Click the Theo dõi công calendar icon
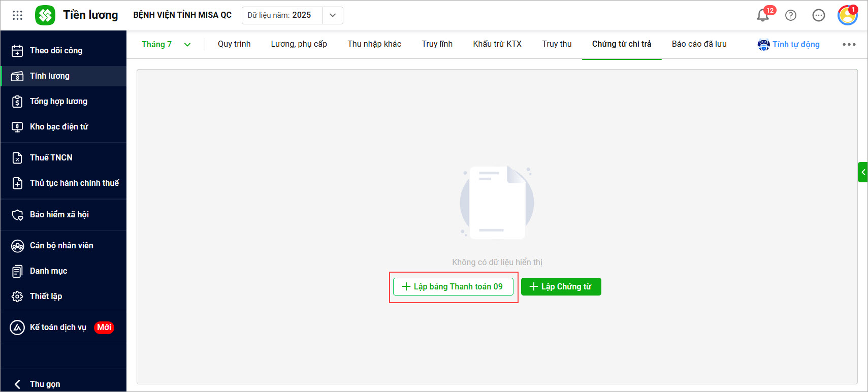The width and height of the screenshot is (868, 392). [17, 51]
